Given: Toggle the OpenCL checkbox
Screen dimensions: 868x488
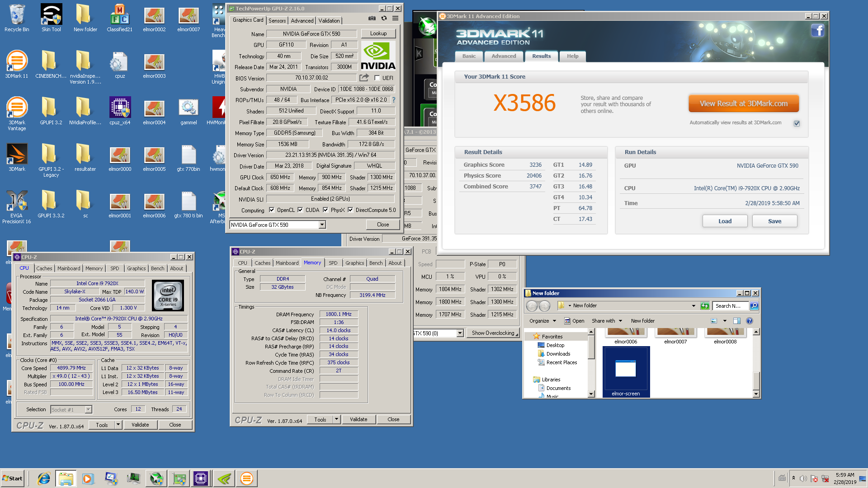Looking at the screenshot, I should tap(272, 210).
